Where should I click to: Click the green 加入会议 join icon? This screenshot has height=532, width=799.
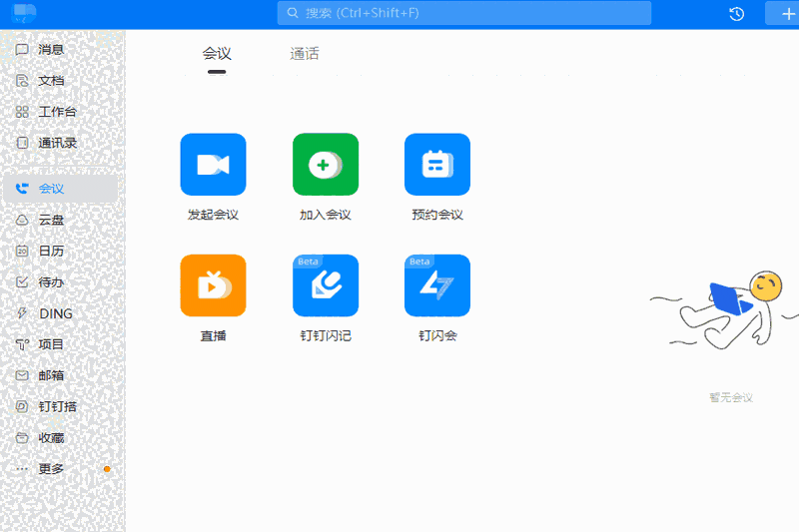(x=326, y=165)
